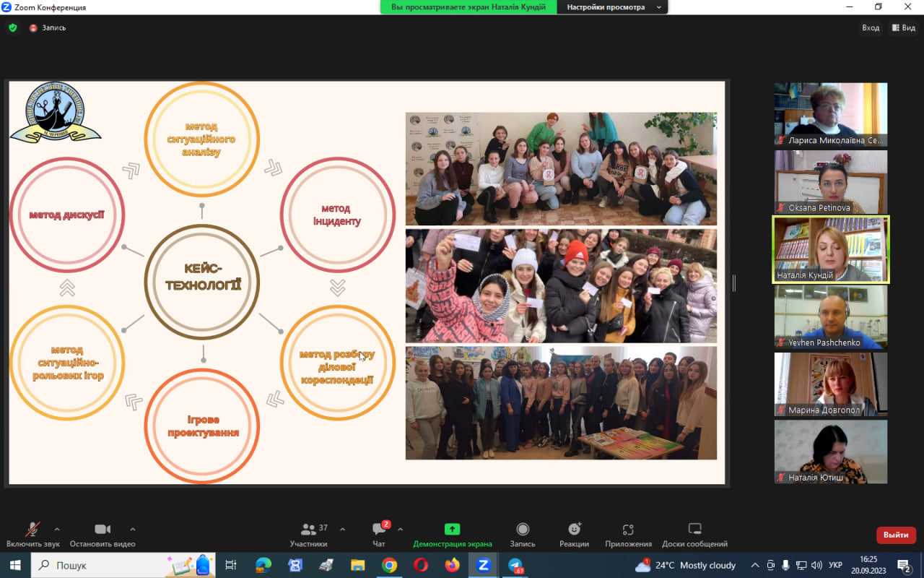
Task: Select Наталія Кундій video thumbnail
Action: click(x=831, y=249)
